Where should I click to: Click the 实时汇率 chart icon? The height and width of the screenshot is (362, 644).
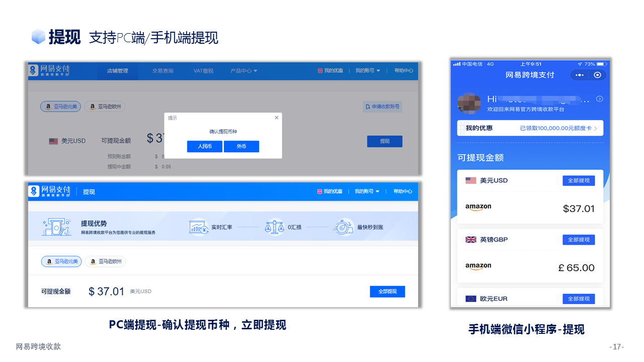coord(198,227)
